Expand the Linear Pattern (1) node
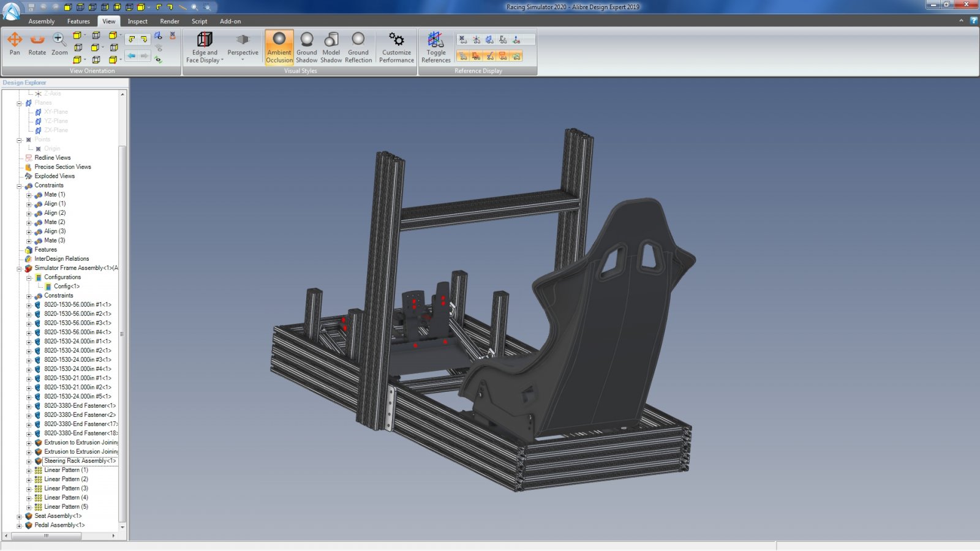The height and width of the screenshot is (551, 980). [x=29, y=470]
